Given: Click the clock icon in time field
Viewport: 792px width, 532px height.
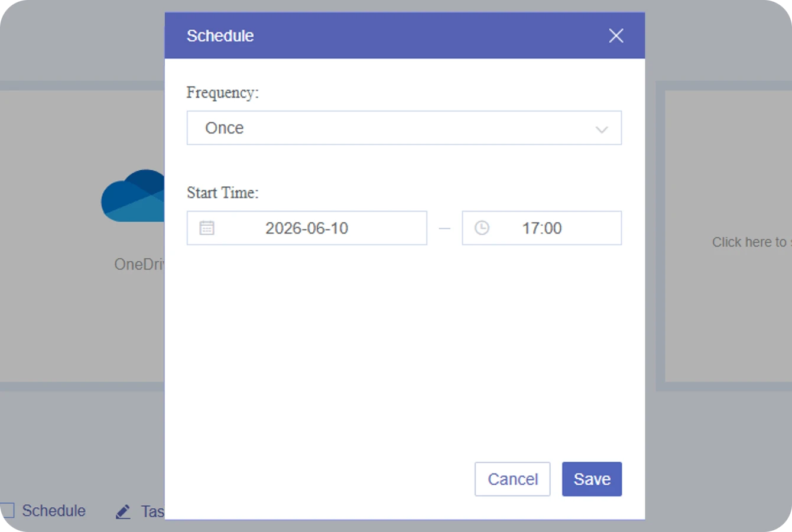Looking at the screenshot, I should pos(482,228).
